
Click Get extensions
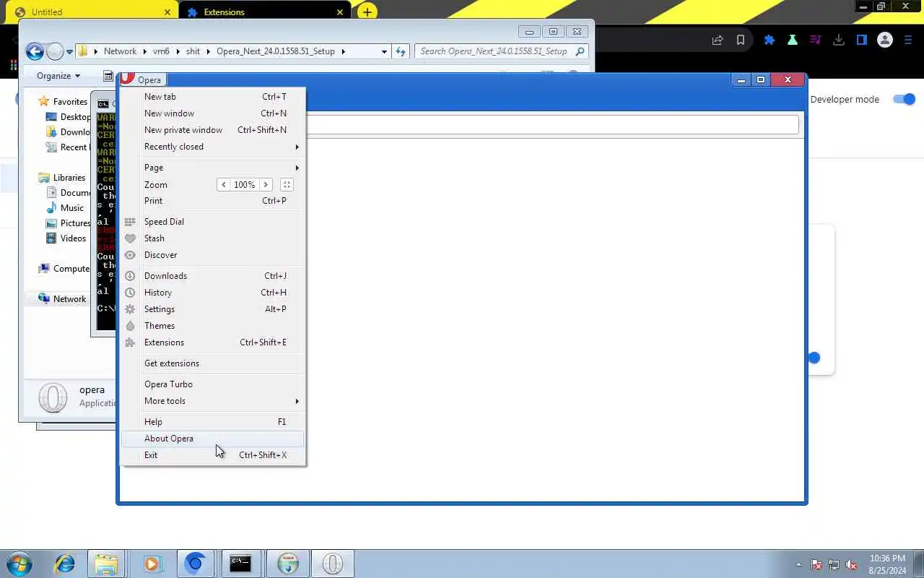pyautogui.click(x=214, y=363)
